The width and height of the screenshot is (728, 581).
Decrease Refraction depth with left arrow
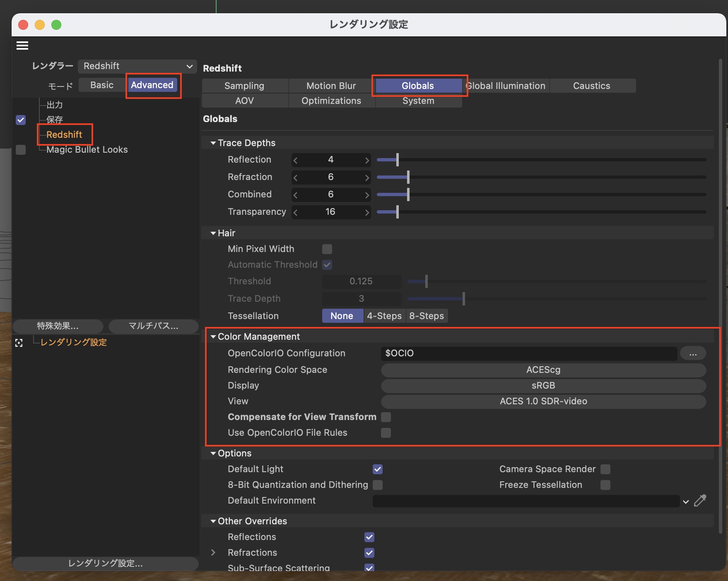295,178
